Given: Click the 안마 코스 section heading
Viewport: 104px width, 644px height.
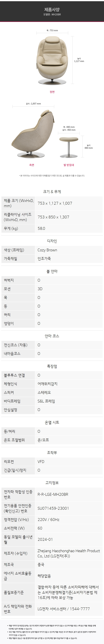Looking at the screenshot, I should 52,336.
